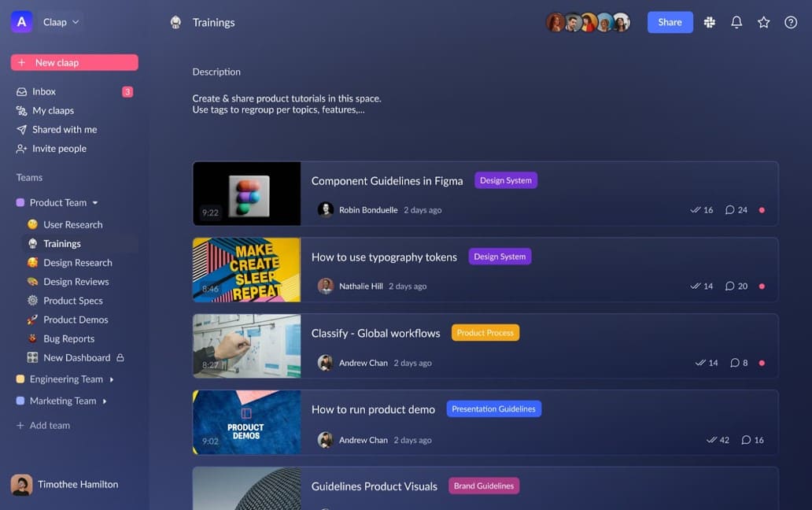This screenshot has height=510, width=812.
Task: Click the My claaps sidebar icon
Action: (x=21, y=111)
